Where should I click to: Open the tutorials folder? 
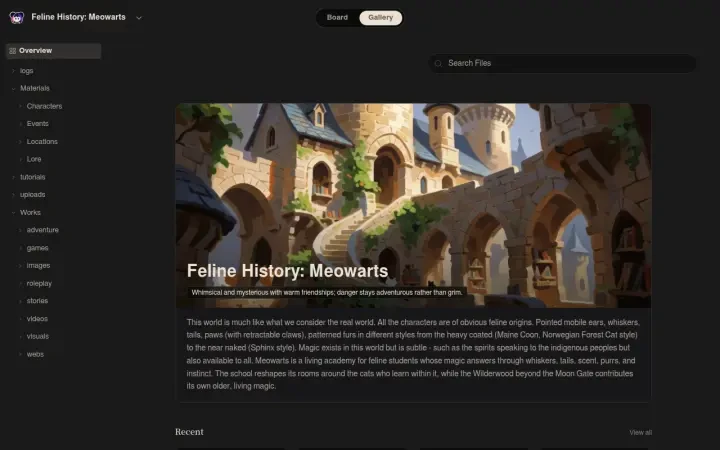[33, 177]
